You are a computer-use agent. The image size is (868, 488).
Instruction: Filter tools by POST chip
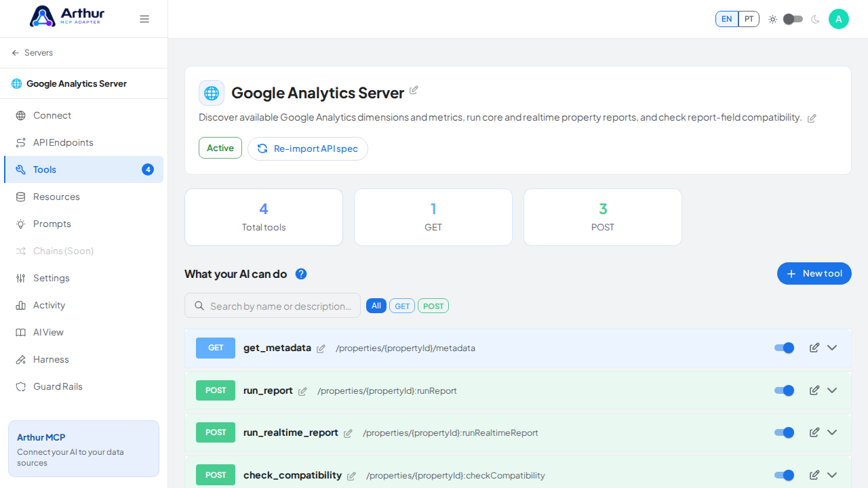point(433,306)
